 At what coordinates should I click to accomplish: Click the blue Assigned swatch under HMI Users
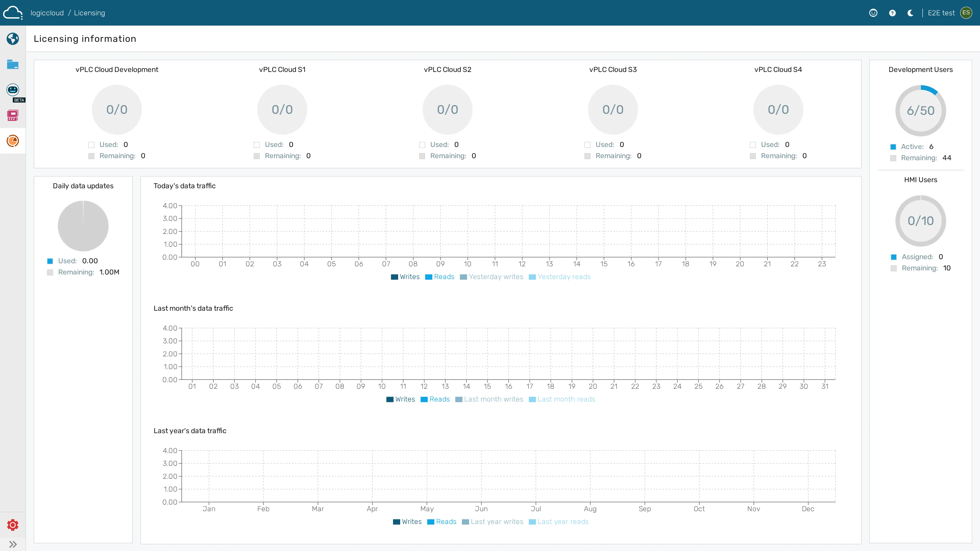pyautogui.click(x=894, y=257)
